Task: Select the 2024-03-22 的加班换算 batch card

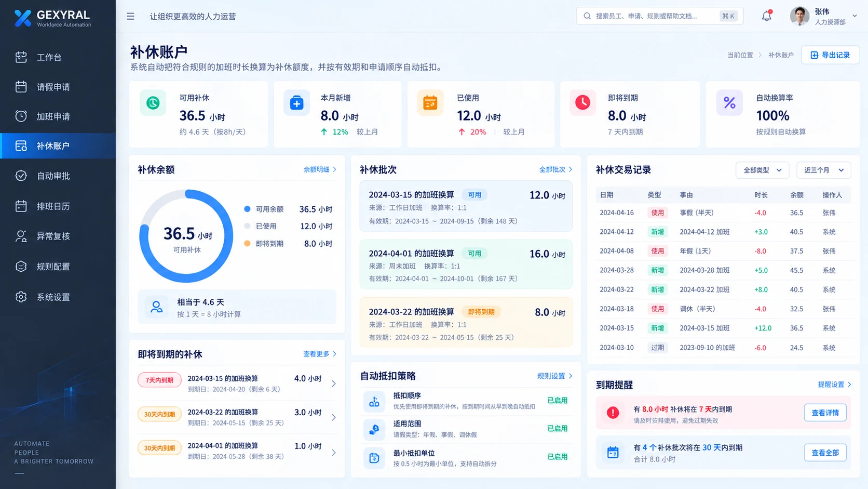Action: [x=466, y=322]
